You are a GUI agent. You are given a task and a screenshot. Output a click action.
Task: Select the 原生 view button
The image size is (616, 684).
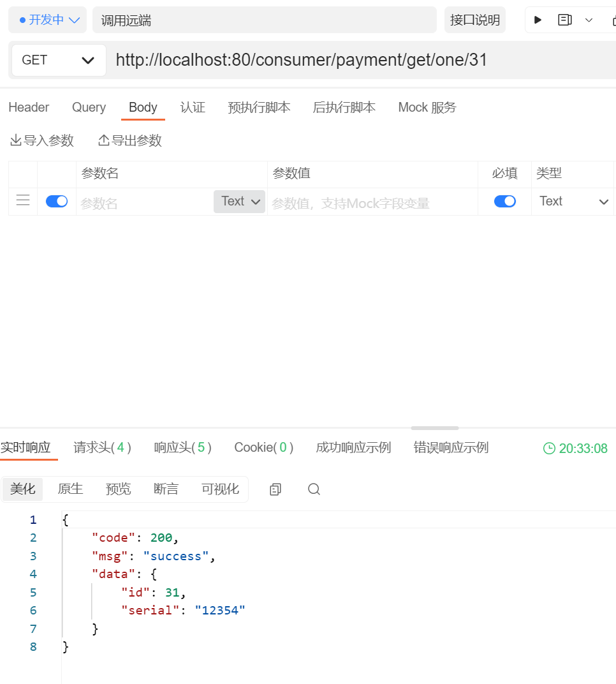coord(70,489)
